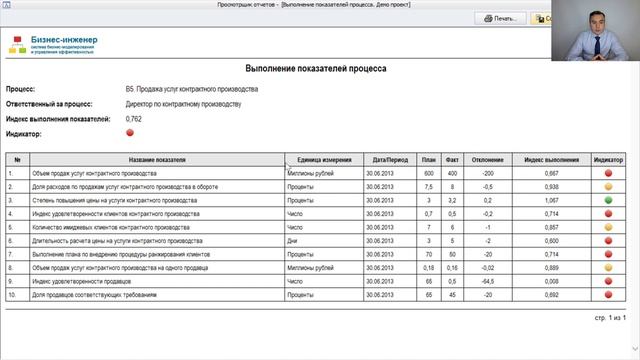Click the red process indicator below index 0,762
The image size is (640, 360).
pos(130,133)
